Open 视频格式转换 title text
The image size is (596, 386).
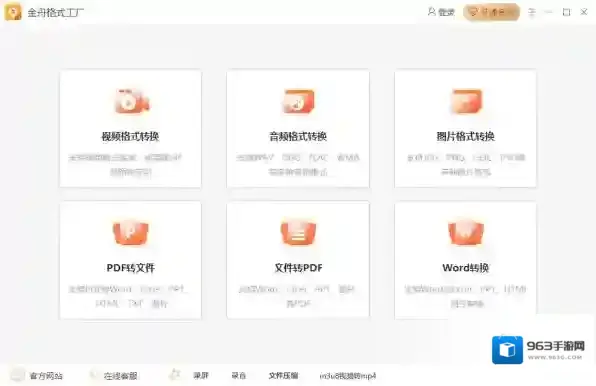pos(130,136)
